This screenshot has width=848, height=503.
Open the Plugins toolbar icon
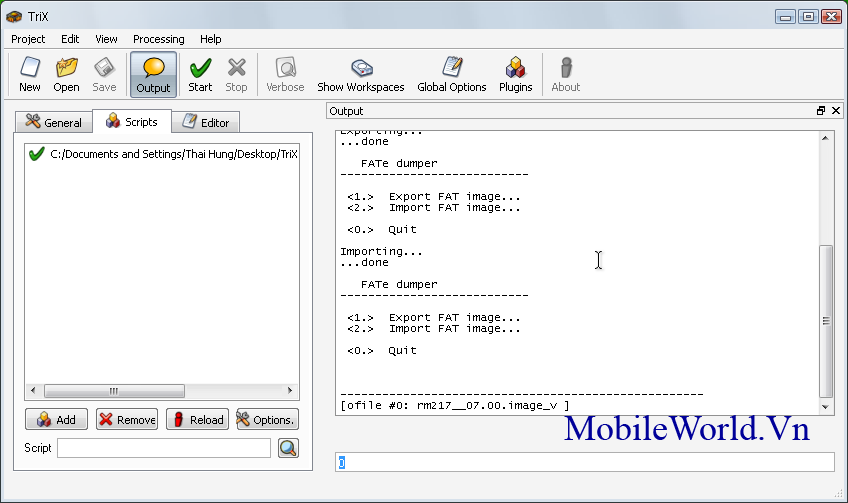[x=515, y=74]
